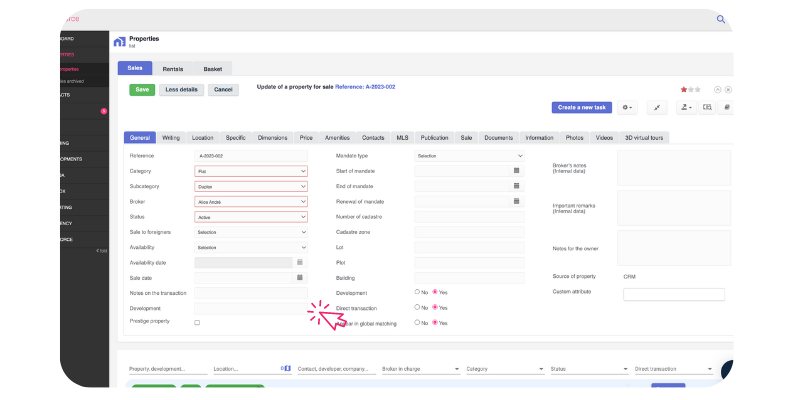Open the 3D virtual tours tab
Viewport: 800px width, 400px height.
[x=644, y=138]
